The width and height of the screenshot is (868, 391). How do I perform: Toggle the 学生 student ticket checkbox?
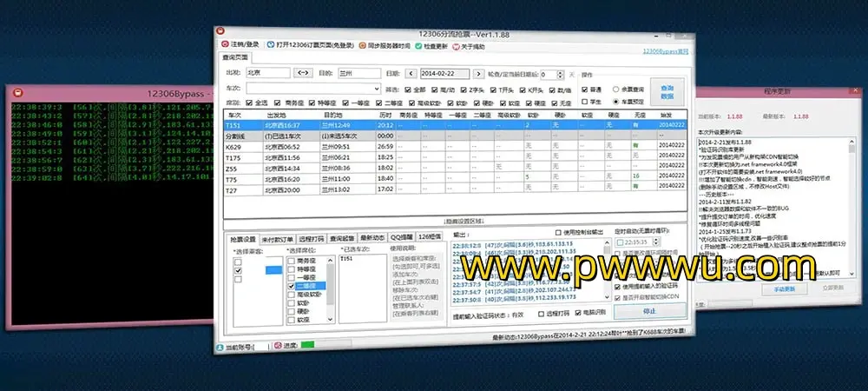tap(584, 102)
